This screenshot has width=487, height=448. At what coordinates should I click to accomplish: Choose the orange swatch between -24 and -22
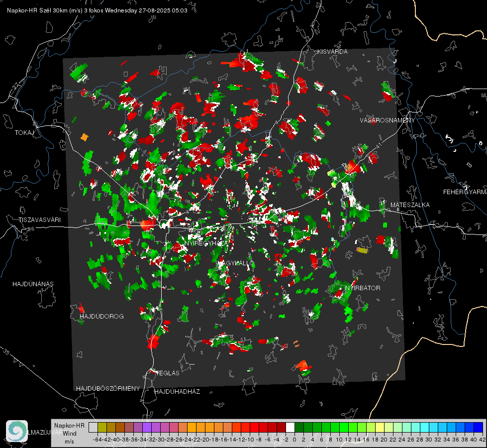point(192,427)
